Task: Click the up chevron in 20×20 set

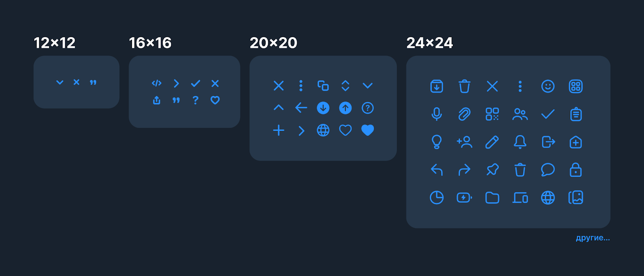Action: (x=279, y=108)
